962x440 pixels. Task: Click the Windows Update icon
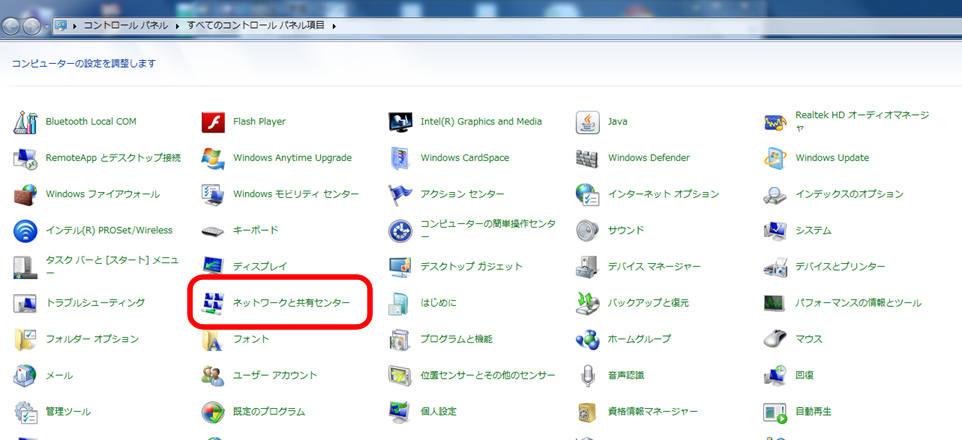pyautogui.click(x=775, y=158)
